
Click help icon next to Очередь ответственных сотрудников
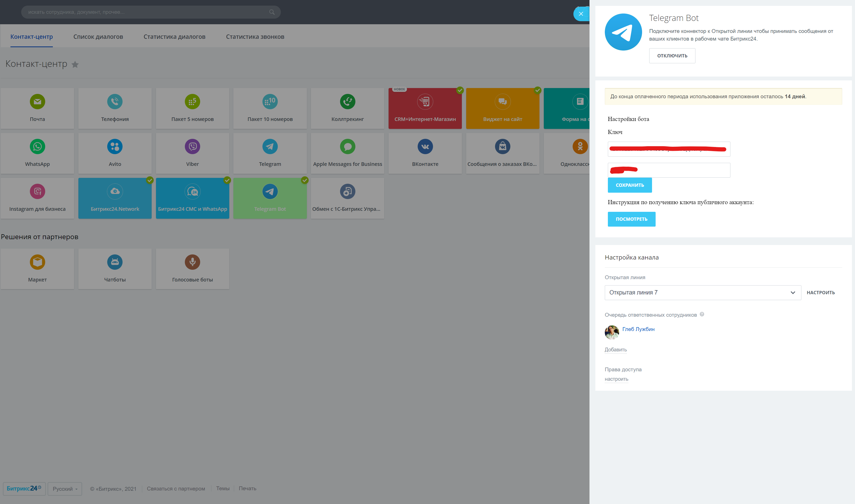pos(702,314)
